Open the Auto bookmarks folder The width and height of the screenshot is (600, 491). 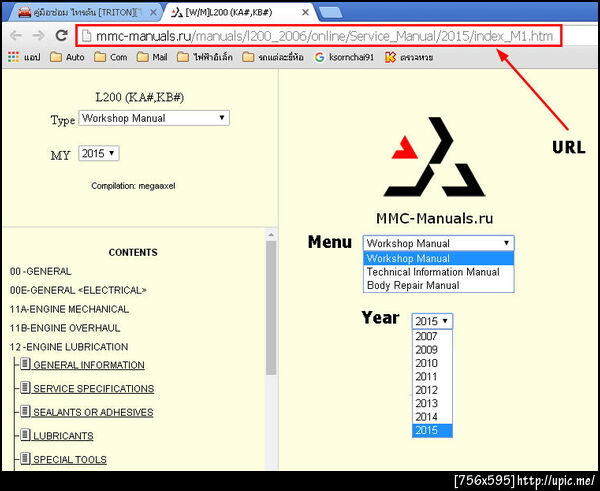coord(67,57)
